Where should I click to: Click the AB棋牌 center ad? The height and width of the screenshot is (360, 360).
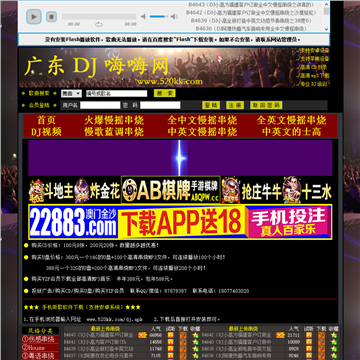click(x=171, y=190)
